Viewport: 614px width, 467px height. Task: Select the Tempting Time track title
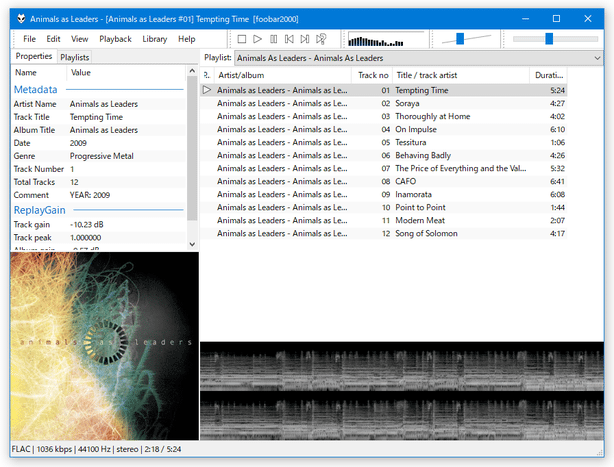(422, 90)
